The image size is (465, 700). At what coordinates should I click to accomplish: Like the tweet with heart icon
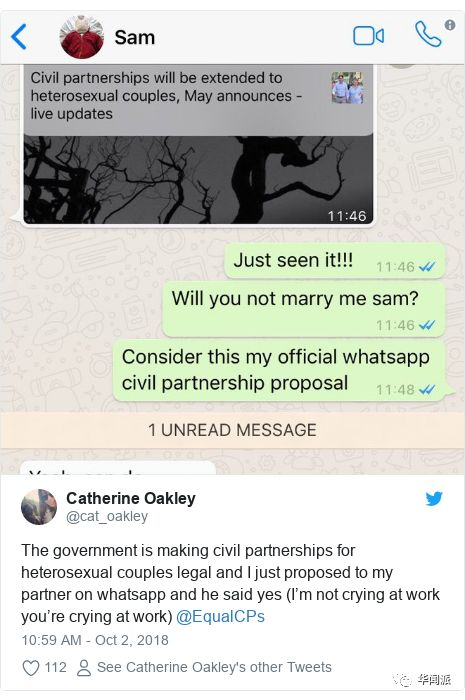click(x=31, y=668)
